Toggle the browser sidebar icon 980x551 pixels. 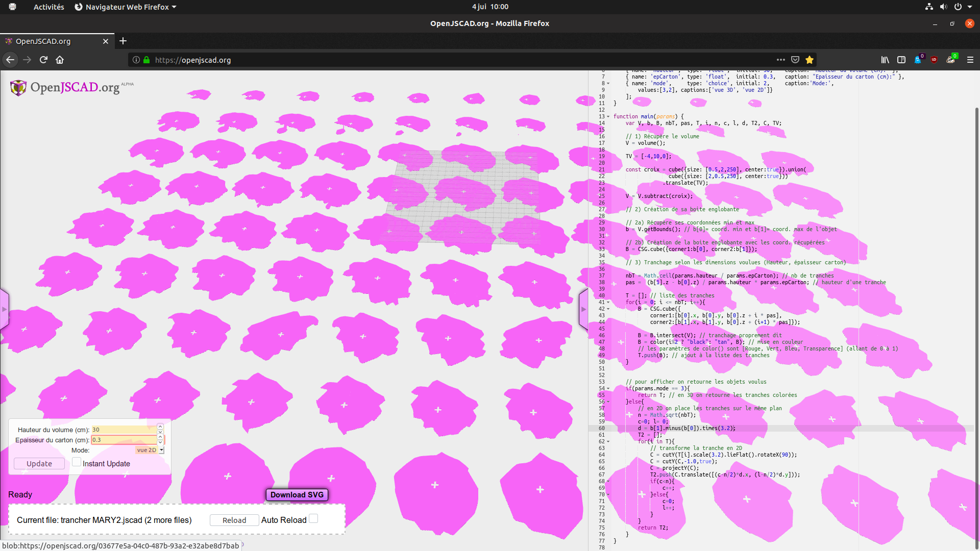click(901, 60)
